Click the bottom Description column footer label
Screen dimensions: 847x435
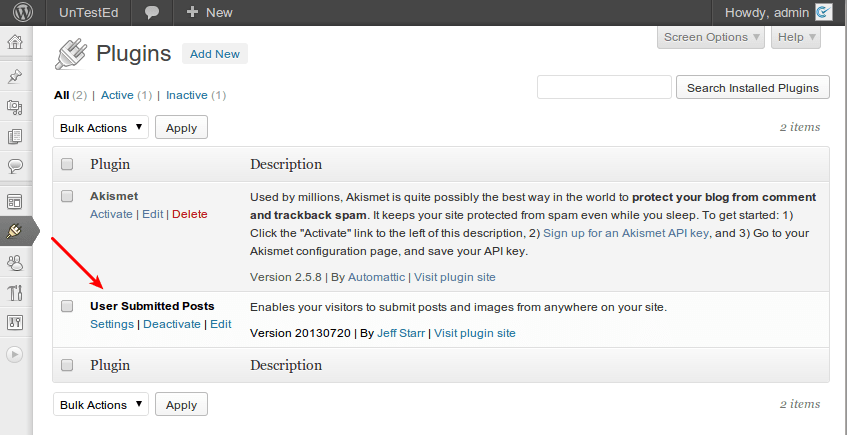pos(286,365)
